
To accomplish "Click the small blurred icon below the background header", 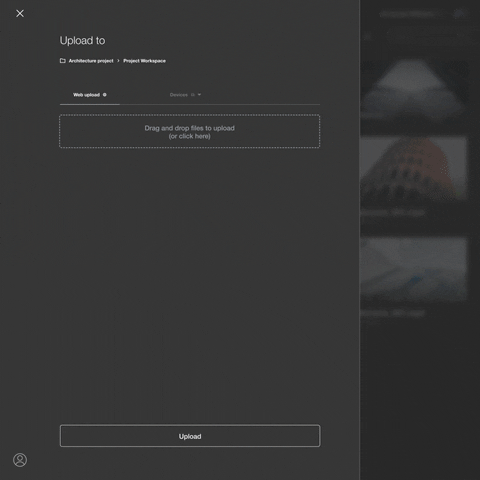I will click(367, 37).
